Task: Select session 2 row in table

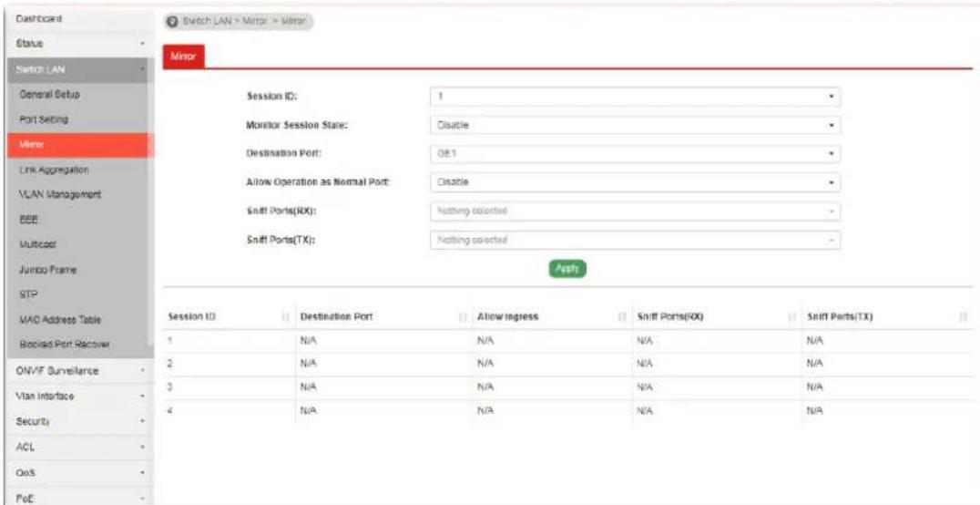Action: pyautogui.click(x=567, y=364)
